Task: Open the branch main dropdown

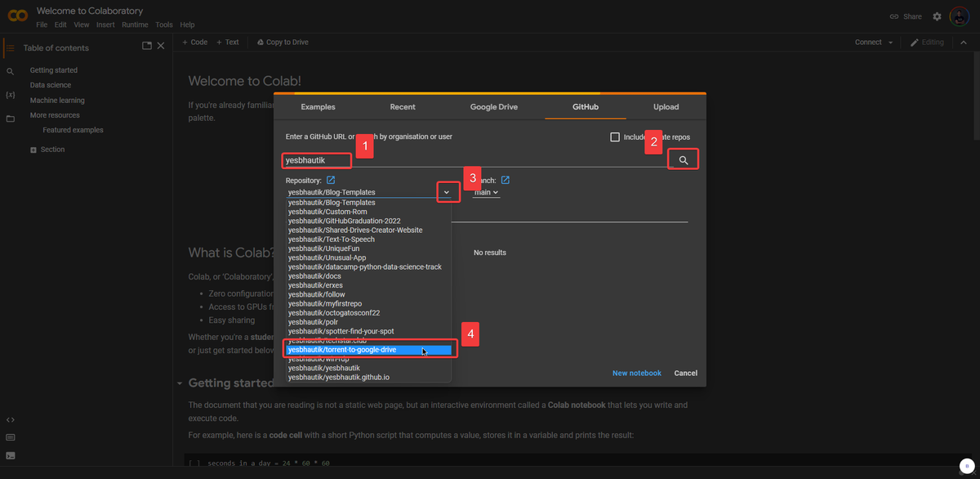Action: pyautogui.click(x=487, y=192)
